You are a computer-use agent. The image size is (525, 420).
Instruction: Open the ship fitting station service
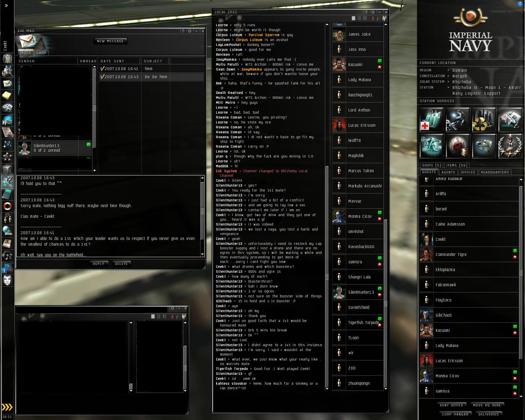[431, 146]
